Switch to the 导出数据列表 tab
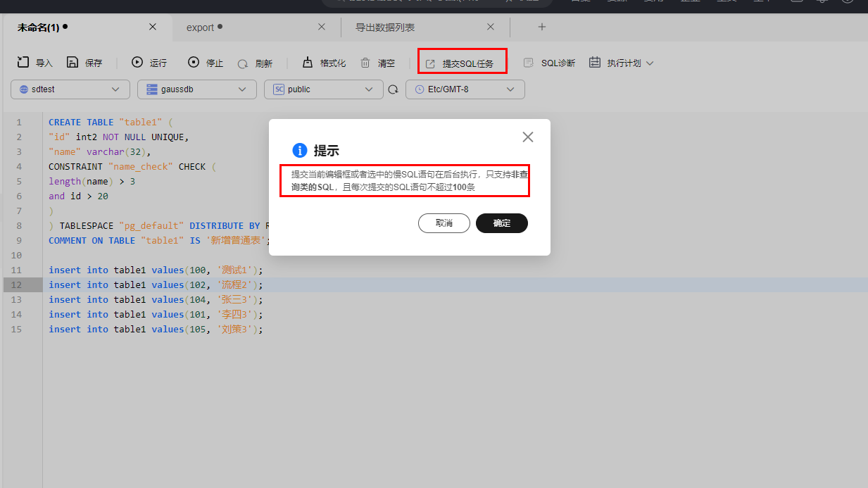 click(385, 27)
